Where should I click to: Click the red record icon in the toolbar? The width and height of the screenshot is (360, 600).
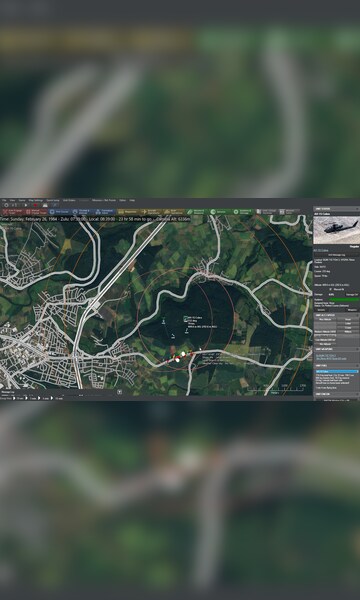[x=35, y=205]
